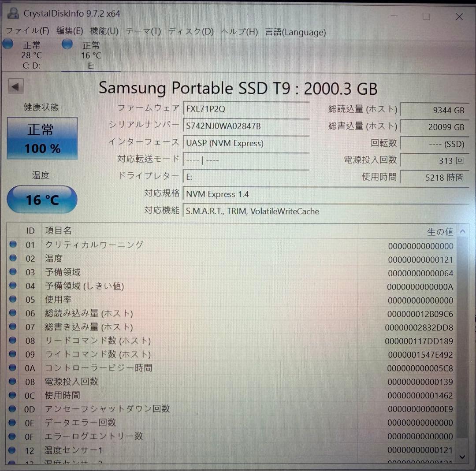Screen dimensions: 476x471
Task: Open the ディスク(D) menu
Action: (191, 31)
